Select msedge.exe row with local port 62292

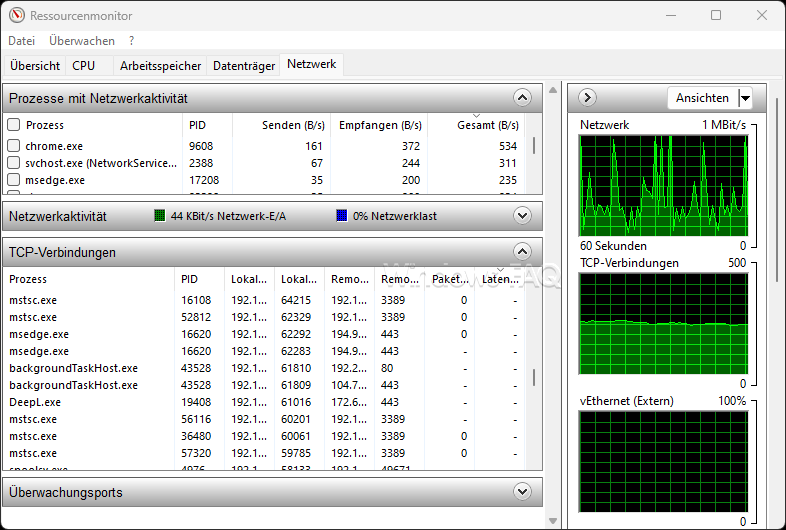(x=264, y=334)
